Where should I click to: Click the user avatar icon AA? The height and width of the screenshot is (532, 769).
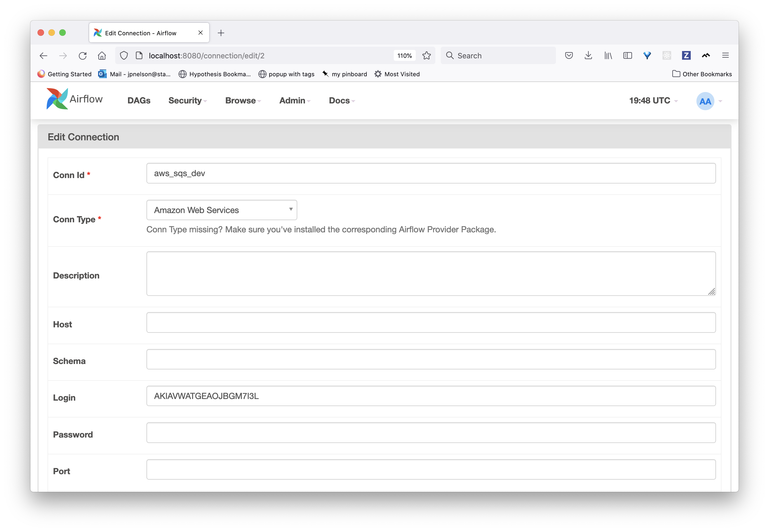[706, 100]
